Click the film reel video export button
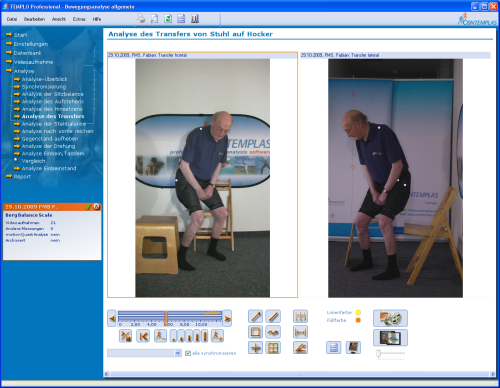Image resolution: width=500 pixels, height=388 pixels. tap(390, 318)
